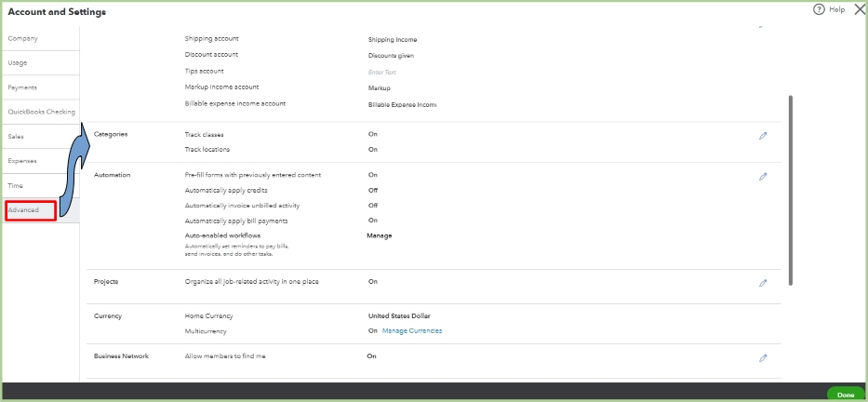Click the vertical scrollbar of settings

point(791,186)
